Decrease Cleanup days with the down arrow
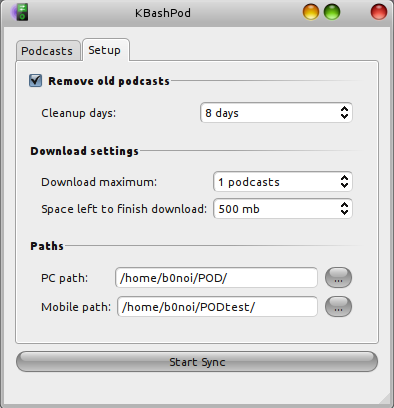Viewport: 394px width, 408px height. click(x=344, y=116)
